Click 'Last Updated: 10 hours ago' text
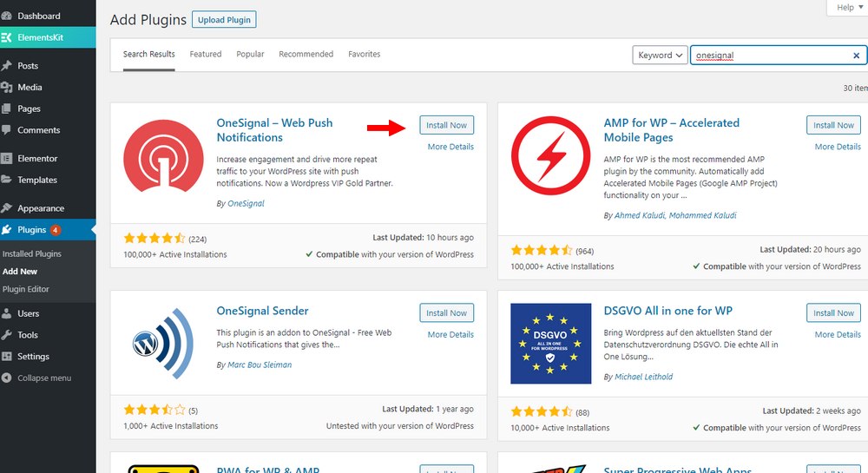Image resolution: width=868 pixels, height=473 pixels. pyautogui.click(x=423, y=238)
